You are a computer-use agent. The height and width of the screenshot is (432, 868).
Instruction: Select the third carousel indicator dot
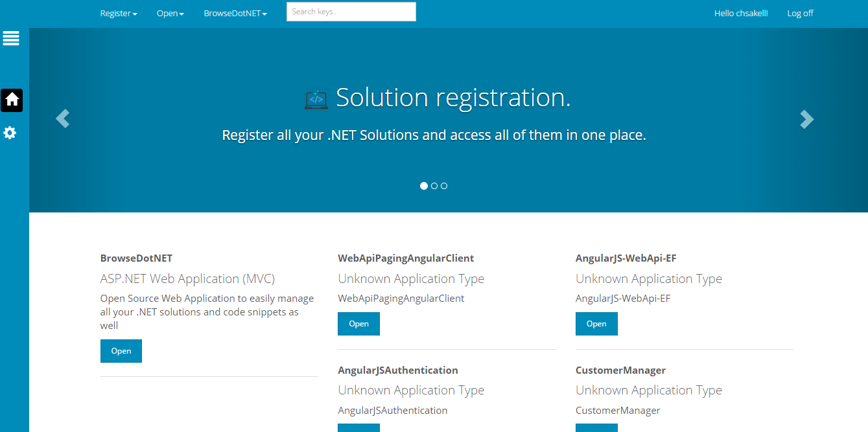pyautogui.click(x=444, y=186)
